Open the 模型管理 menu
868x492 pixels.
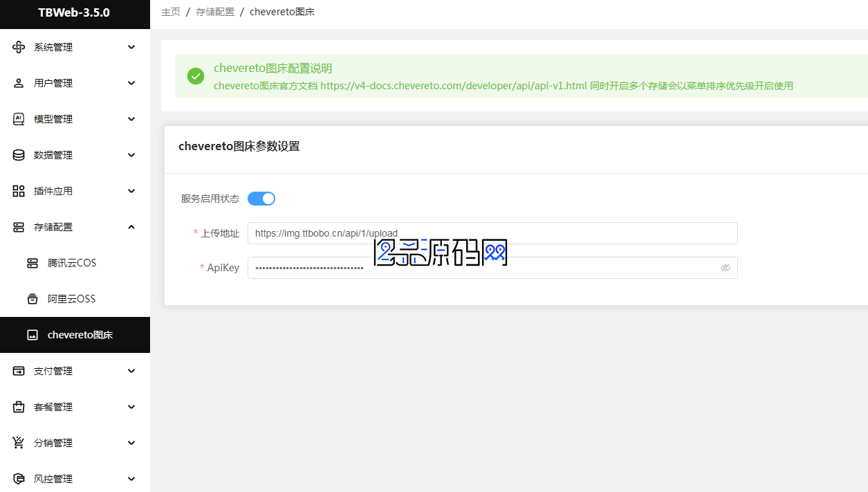click(75, 119)
